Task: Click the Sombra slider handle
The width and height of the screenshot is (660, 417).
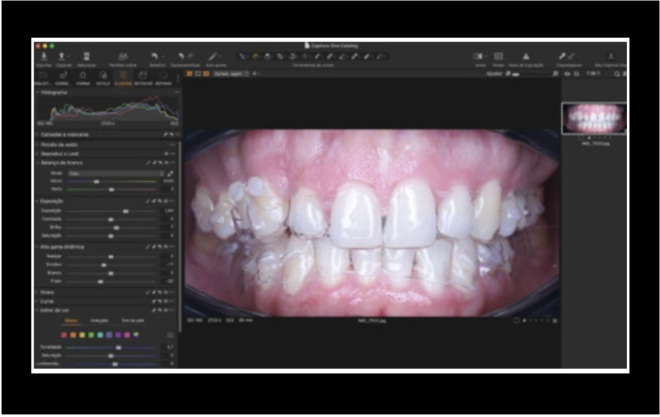Action: [x=104, y=265]
